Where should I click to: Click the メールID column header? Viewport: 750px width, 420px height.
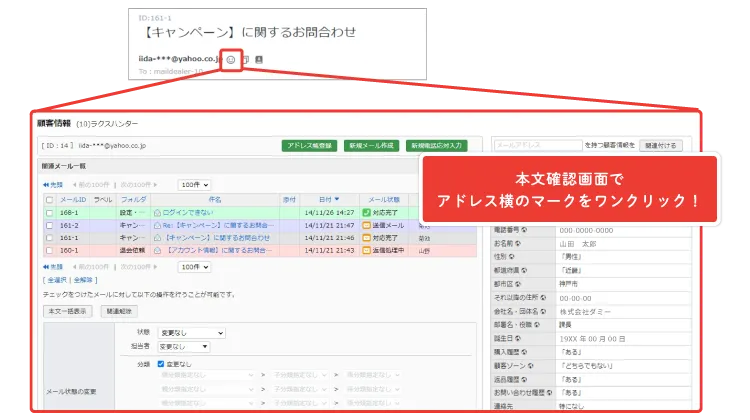[73, 199]
